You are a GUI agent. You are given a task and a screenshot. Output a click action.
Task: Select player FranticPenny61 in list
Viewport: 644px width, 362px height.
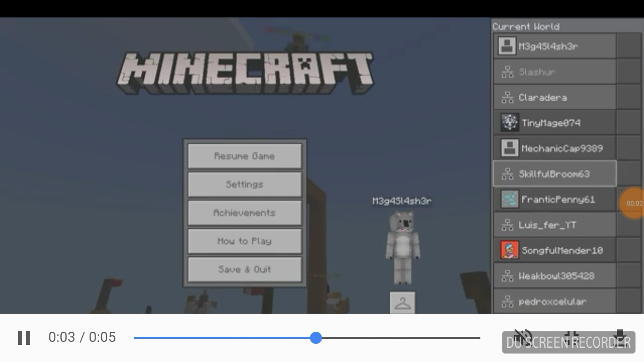coord(554,200)
